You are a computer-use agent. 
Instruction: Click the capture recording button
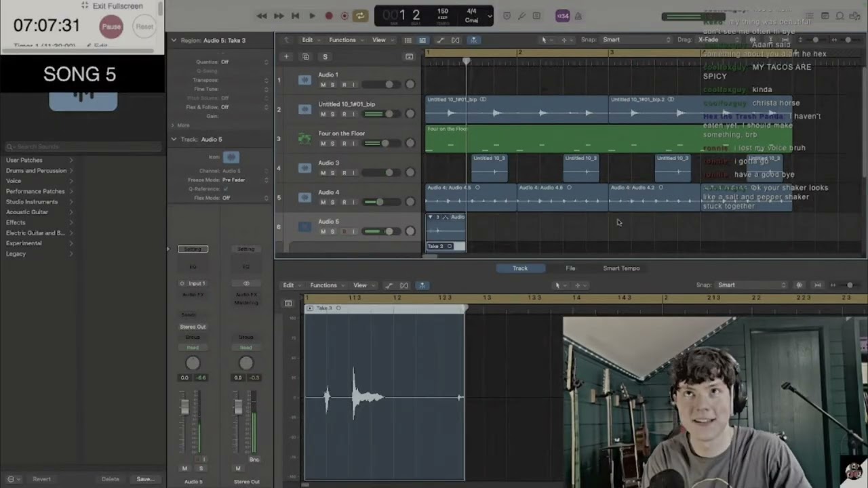pos(344,16)
